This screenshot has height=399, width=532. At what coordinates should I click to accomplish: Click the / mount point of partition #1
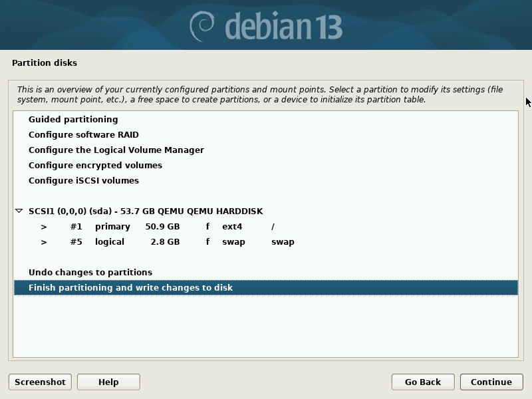tap(273, 226)
